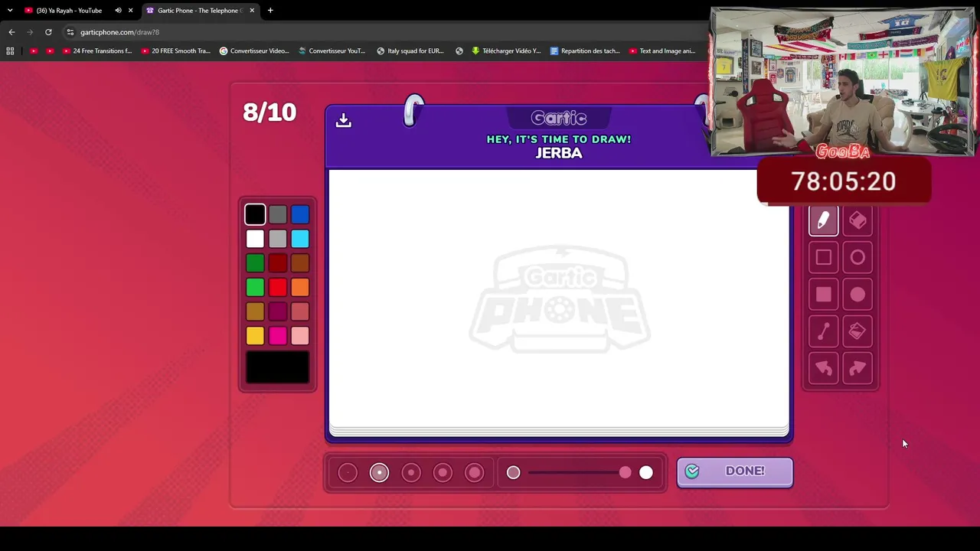This screenshot has width=980, height=551.
Task: Set color to the golden tan swatch
Action: click(255, 311)
